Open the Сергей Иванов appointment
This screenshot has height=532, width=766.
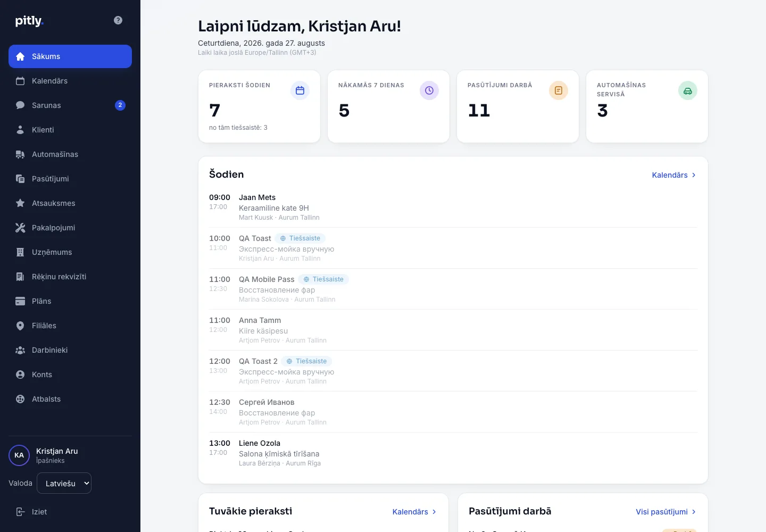(453, 412)
